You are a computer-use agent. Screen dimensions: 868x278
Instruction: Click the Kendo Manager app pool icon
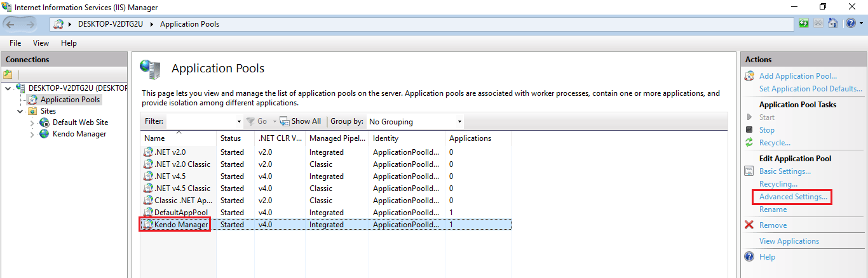148,225
